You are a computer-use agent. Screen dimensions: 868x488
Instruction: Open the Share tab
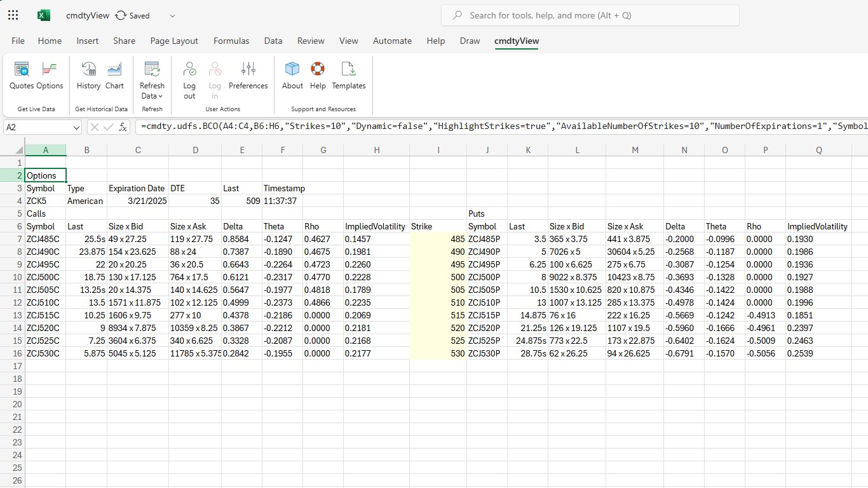pyautogui.click(x=124, y=41)
